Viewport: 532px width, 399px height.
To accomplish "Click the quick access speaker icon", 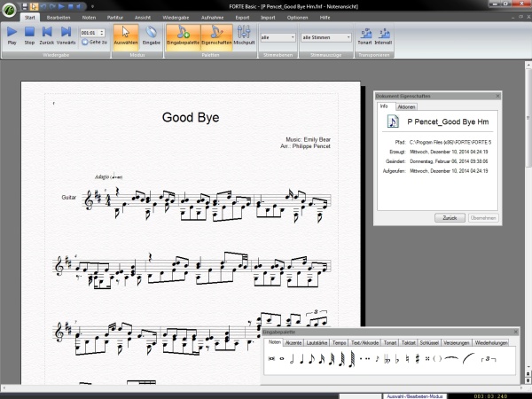I will (x=79, y=6).
